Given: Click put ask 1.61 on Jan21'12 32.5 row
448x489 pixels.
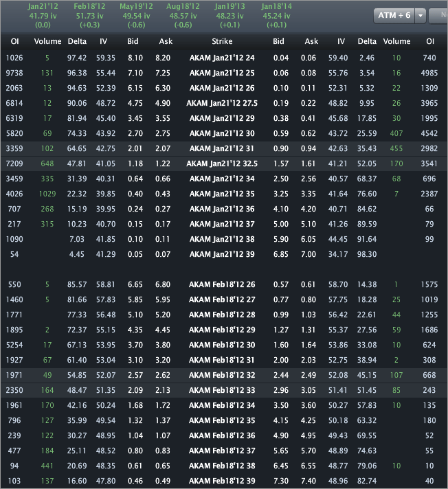Looking at the screenshot, I should point(309,163).
